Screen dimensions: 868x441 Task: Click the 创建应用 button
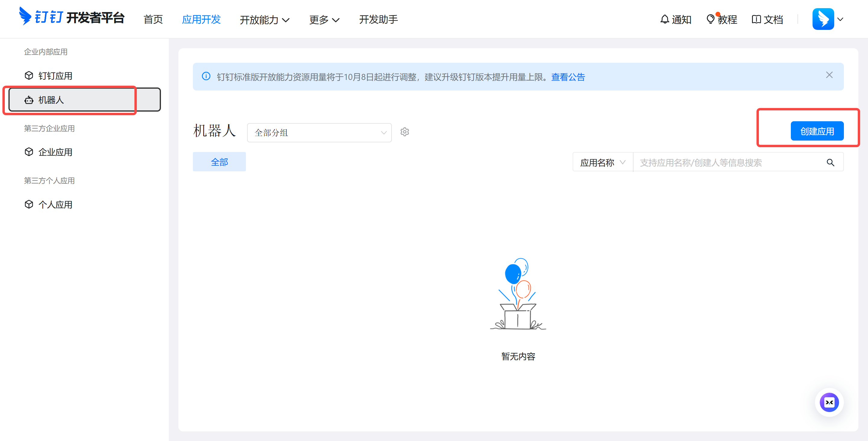(x=817, y=131)
